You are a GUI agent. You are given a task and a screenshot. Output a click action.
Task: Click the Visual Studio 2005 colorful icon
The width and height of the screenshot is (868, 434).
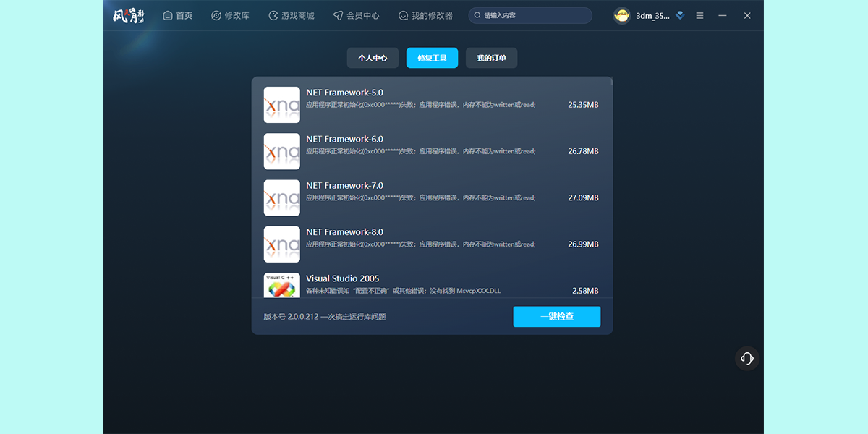coord(281,285)
